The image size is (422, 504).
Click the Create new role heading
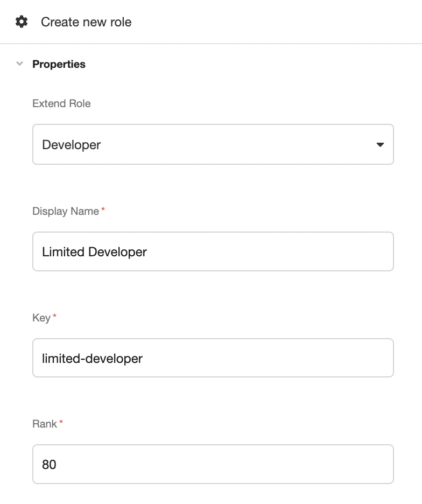(86, 22)
